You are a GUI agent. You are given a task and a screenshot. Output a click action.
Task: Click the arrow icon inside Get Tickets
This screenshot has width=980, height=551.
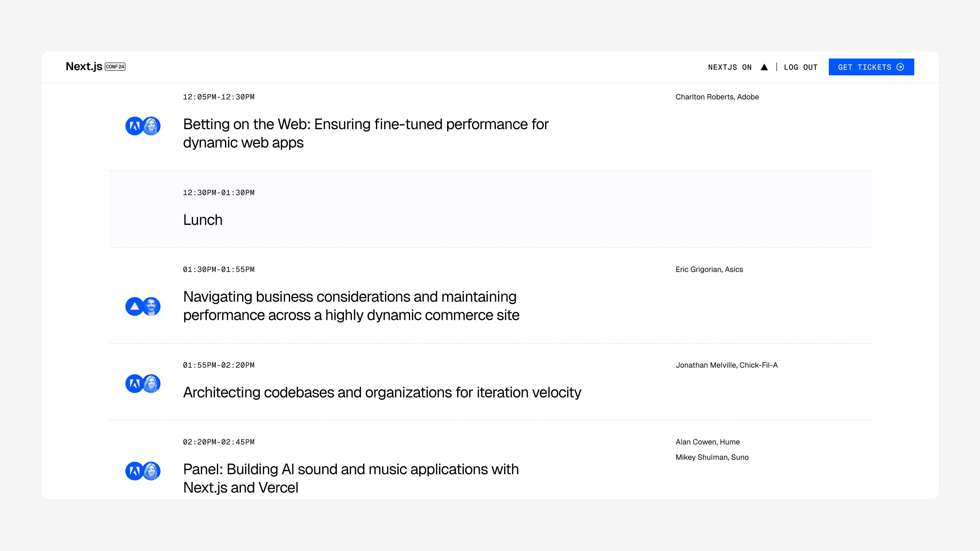point(900,67)
